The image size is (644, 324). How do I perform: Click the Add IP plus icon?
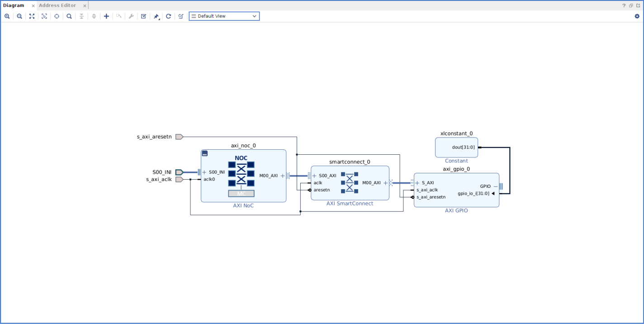click(106, 16)
